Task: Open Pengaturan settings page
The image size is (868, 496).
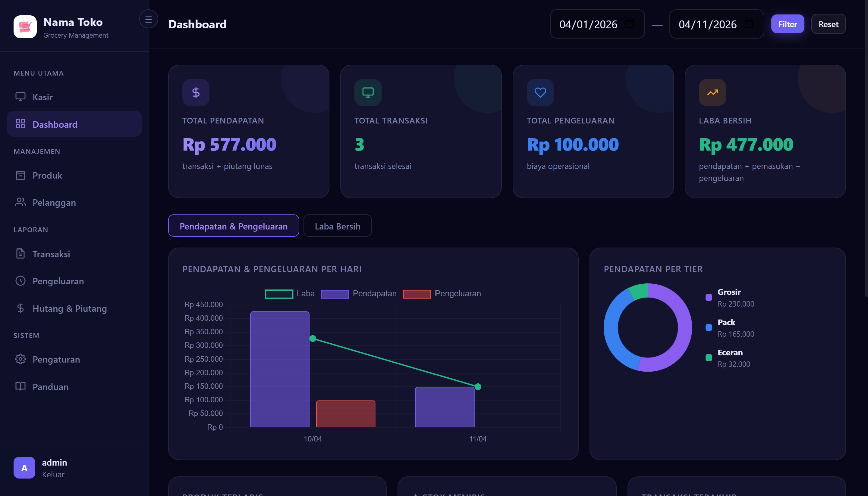Action: pyautogui.click(x=74, y=359)
